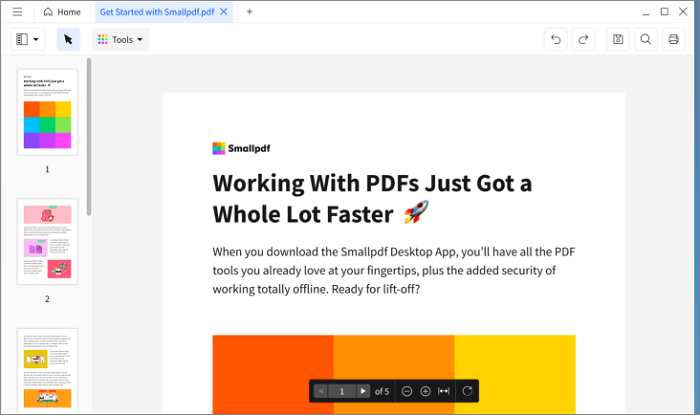Switch to the Home tab
This screenshot has width=700, height=415.
point(62,12)
